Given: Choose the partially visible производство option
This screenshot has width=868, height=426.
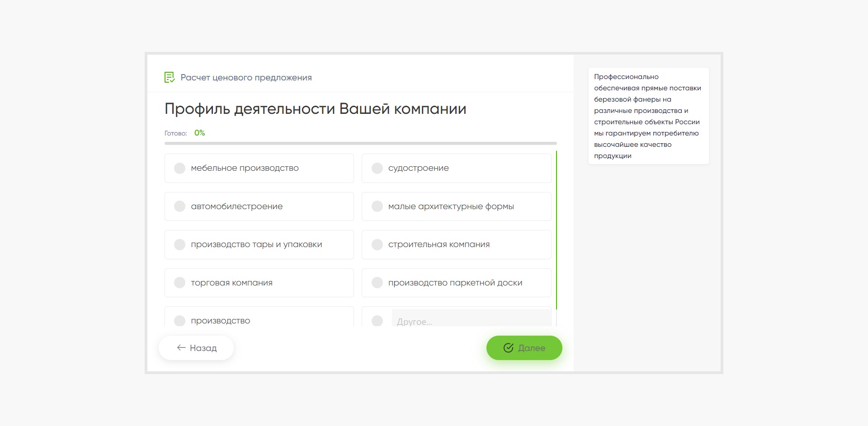Looking at the screenshot, I should [x=259, y=317].
